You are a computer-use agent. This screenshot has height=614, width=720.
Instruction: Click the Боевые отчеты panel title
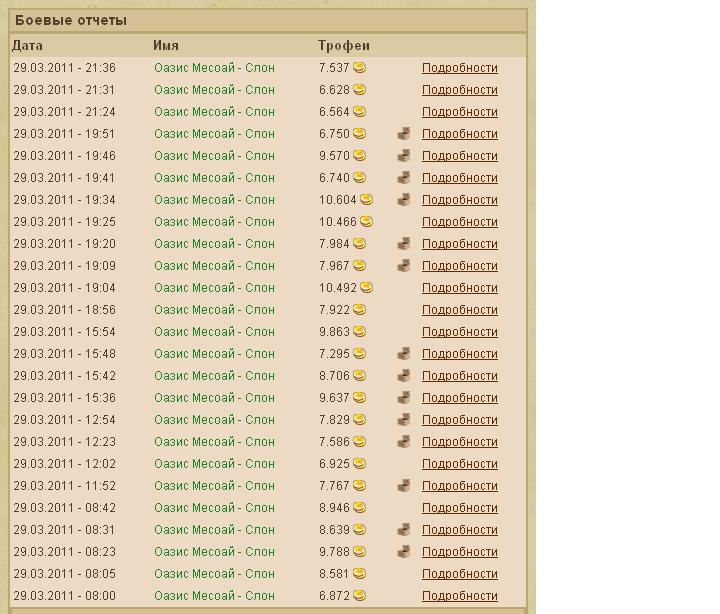point(71,20)
